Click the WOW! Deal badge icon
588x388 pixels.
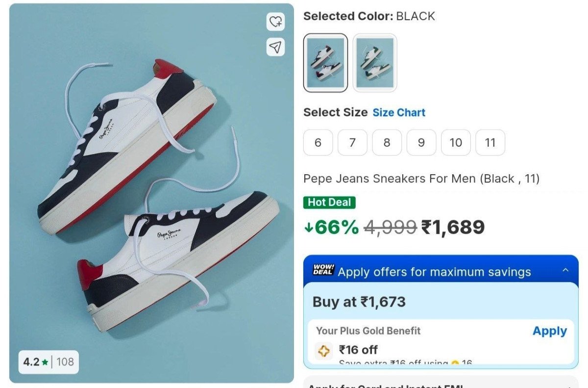point(323,270)
